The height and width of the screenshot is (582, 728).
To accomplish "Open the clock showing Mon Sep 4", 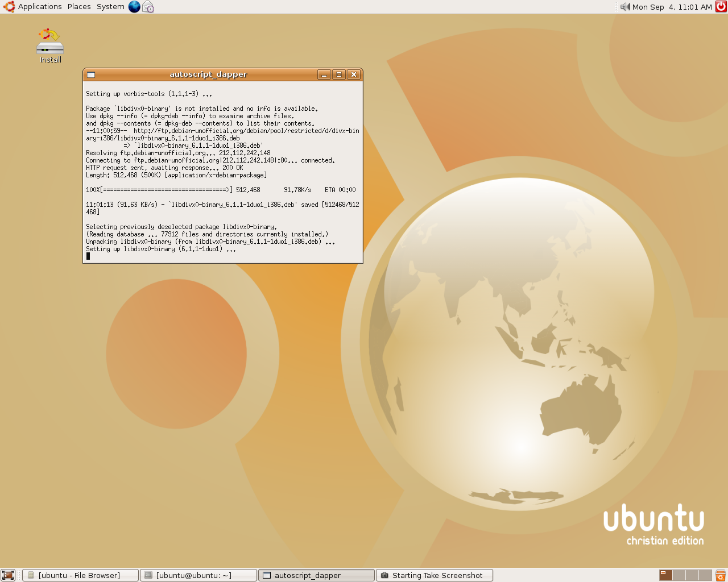I will pyautogui.click(x=672, y=7).
